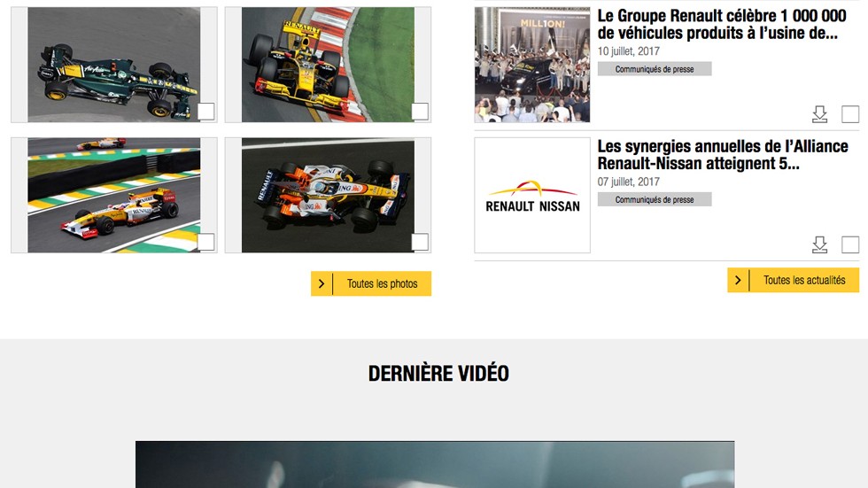Screen dimensions: 868x488
Task: Open the Renault Nissan logo thumbnail
Action: coord(532,196)
